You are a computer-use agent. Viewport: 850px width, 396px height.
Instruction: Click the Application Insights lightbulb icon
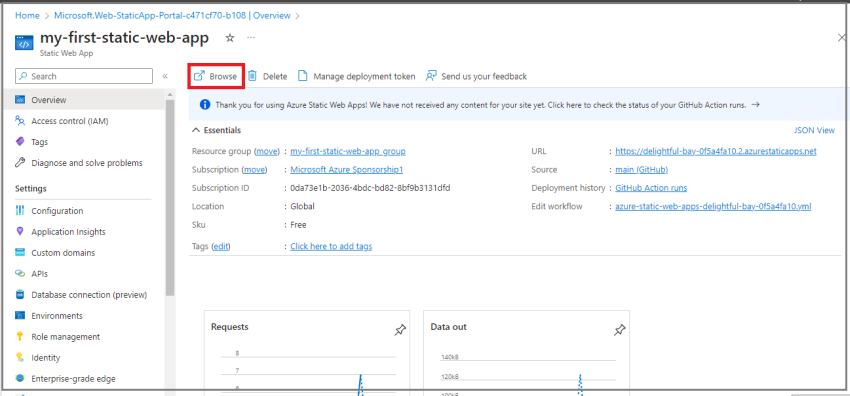pos(20,232)
